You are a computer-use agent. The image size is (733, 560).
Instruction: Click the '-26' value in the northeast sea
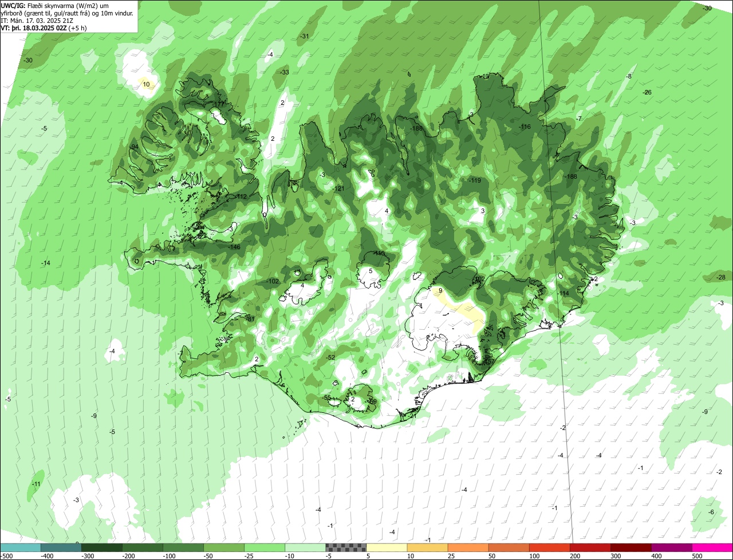pos(647,92)
